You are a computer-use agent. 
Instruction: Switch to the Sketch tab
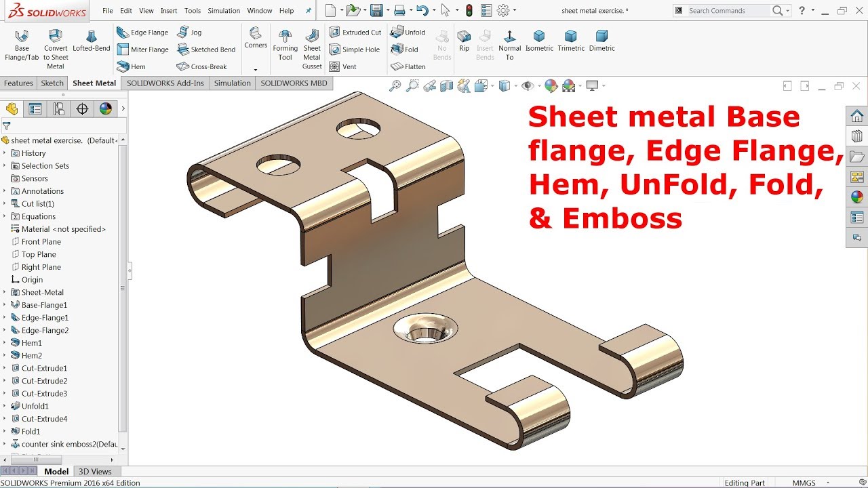click(x=52, y=83)
